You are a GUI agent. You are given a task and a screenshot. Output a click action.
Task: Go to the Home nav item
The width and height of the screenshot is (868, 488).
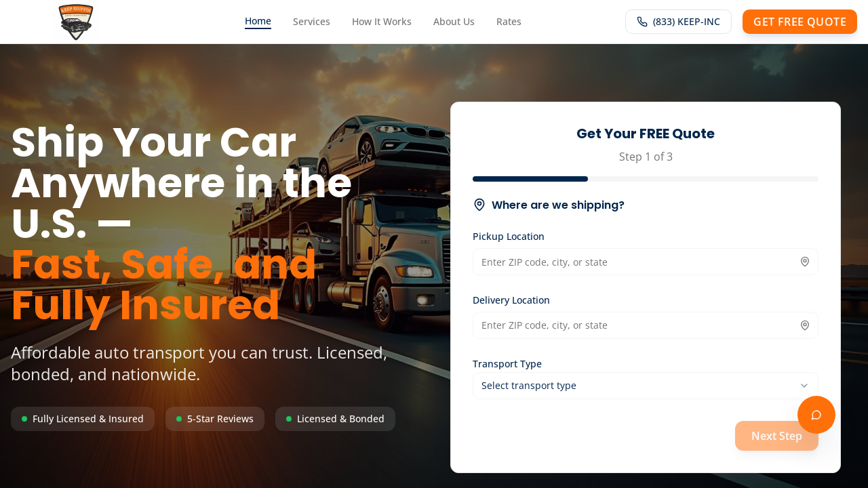click(x=258, y=22)
